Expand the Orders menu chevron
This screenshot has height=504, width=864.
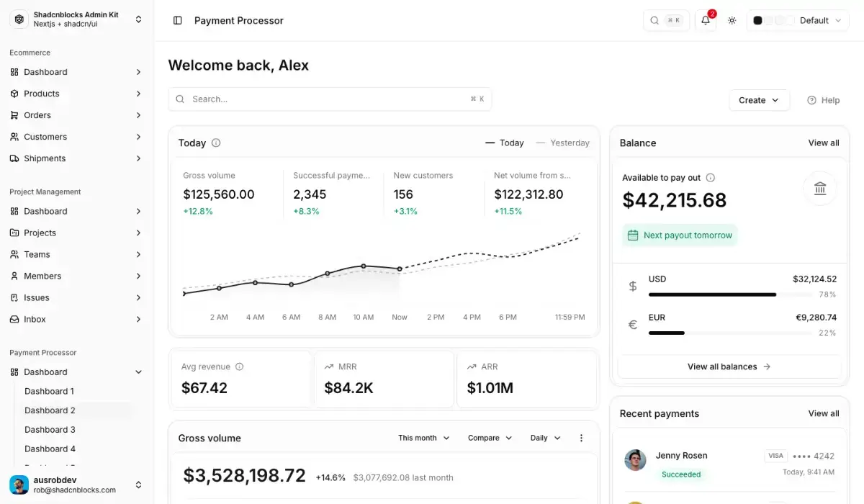[x=138, y=115]
